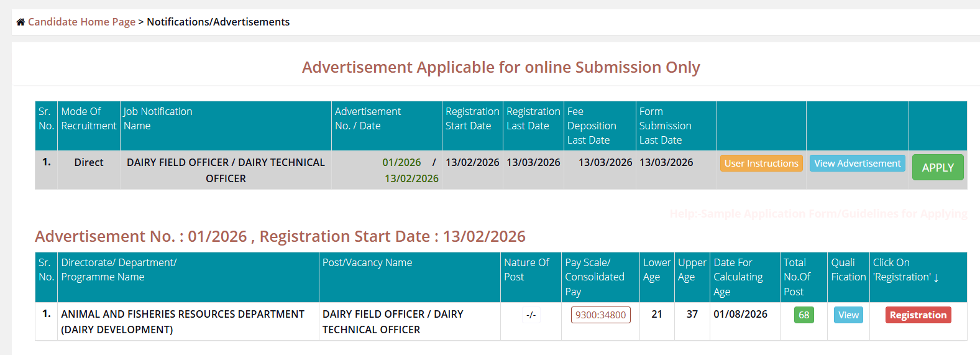
Task: Click the down arrow in the Registration column header
Action: (x=936, y=278)
